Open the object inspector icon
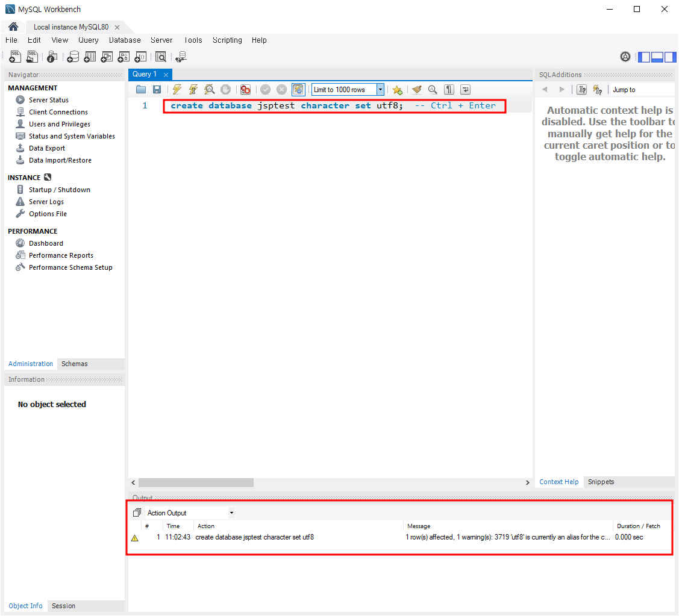The height and width of the screenshot is (616, 679). point(52,57)
